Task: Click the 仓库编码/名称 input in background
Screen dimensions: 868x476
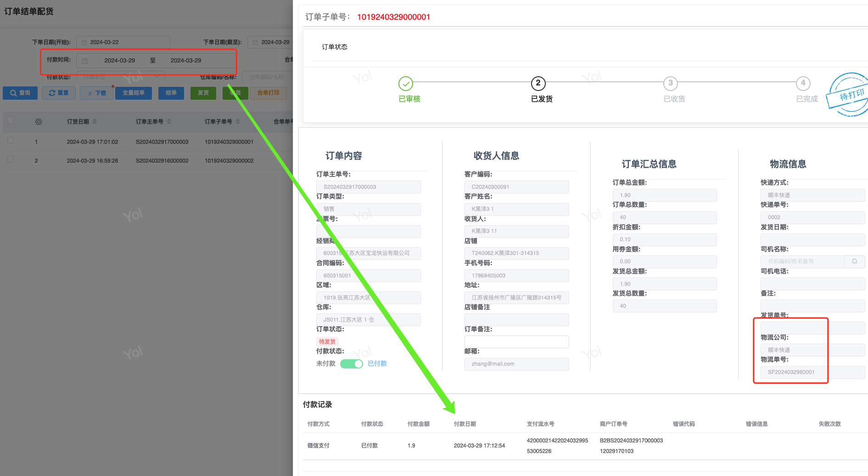Action: 268,77
